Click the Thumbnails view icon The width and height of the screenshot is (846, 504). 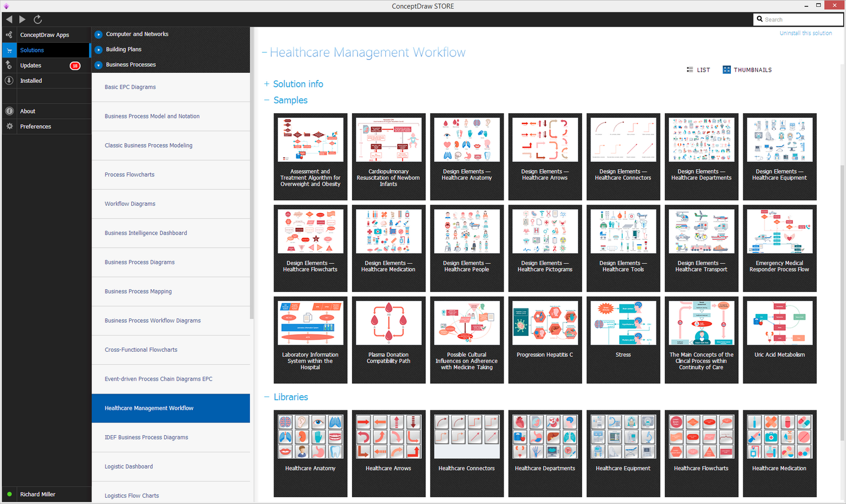727,70
